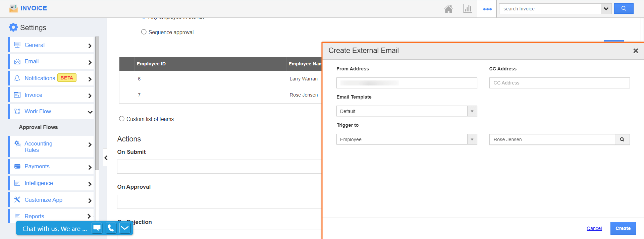Click the Create button
The height and width of the screenshot is (239, 644).
tap(623, 228)
